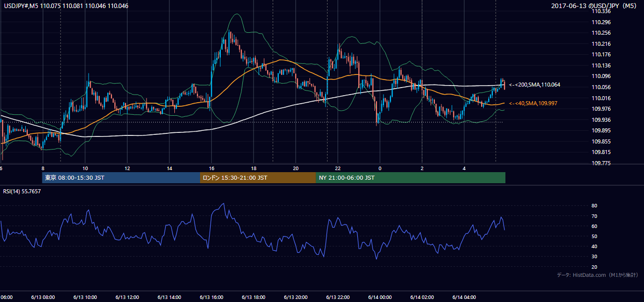This screenshot has height=302, width=644.
Task: Click the 109.976 price axis label
Action: tap(601, 109)
